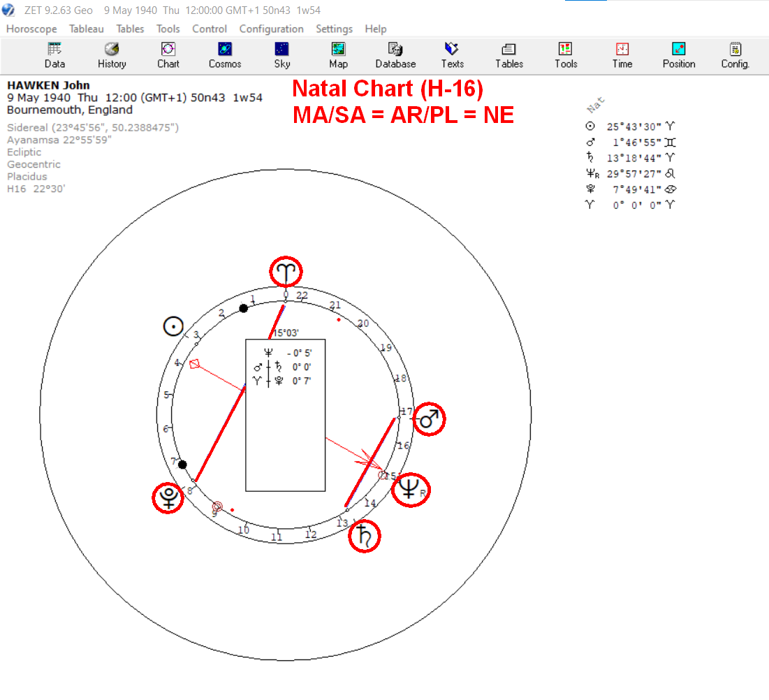Click the Geocentric setting text
Screen dimensions: 769x700
coord(34,164)
